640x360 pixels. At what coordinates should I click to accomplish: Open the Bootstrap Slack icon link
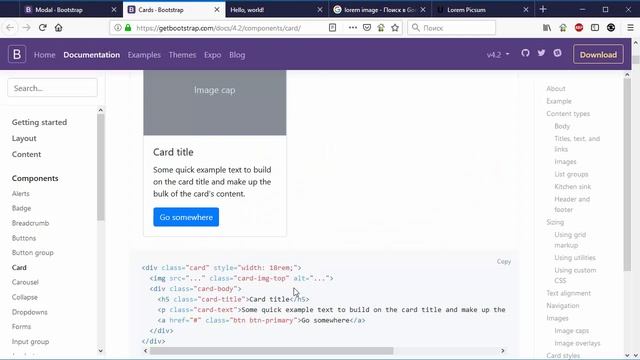557,53
